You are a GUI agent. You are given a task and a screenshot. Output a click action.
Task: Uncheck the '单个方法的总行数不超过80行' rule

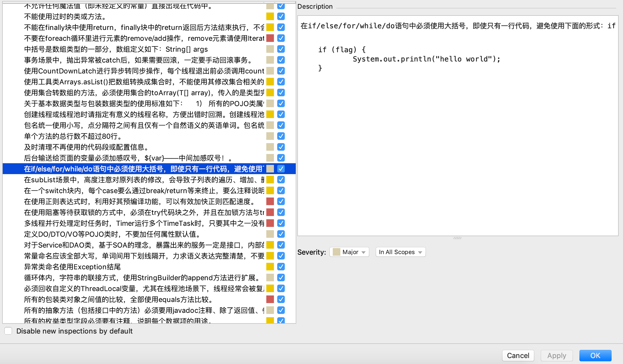pyautogui.click(x=281, y=136)
